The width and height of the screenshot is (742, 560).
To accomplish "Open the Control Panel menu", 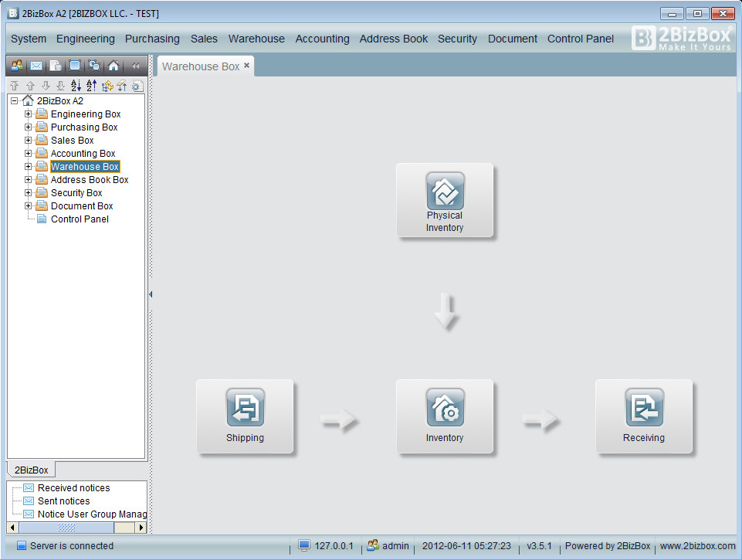I will 581,39.
